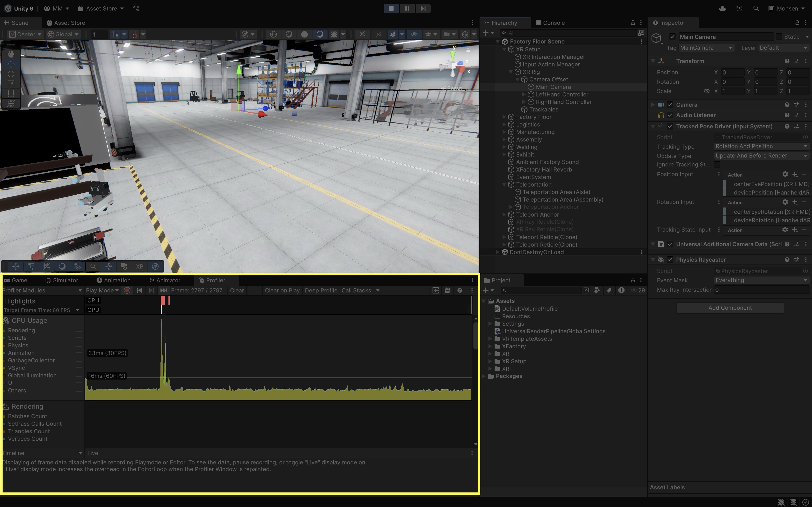
Task: Open Unity version control history icon
Action: (x=739, y=8)
